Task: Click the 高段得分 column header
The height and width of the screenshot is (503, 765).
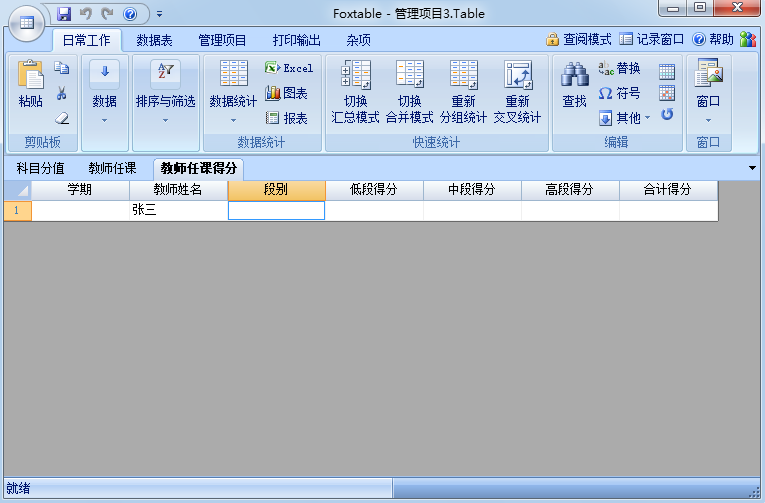Action: (x=570, y=190)
